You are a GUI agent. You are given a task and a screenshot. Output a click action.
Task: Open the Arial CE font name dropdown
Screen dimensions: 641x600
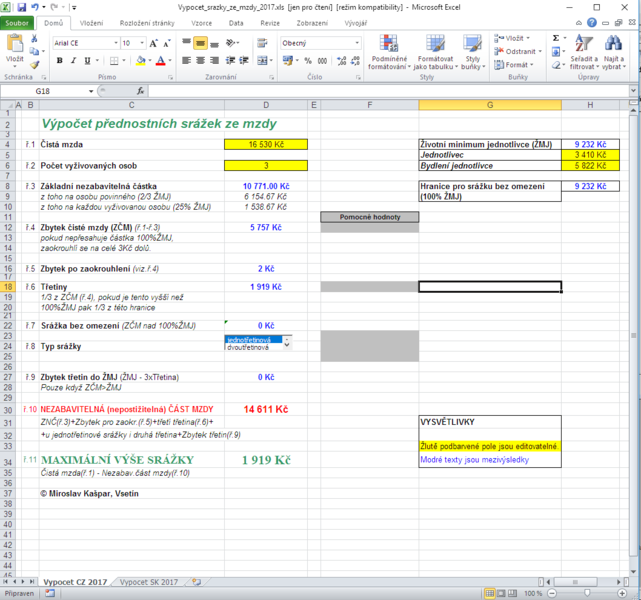116,43
